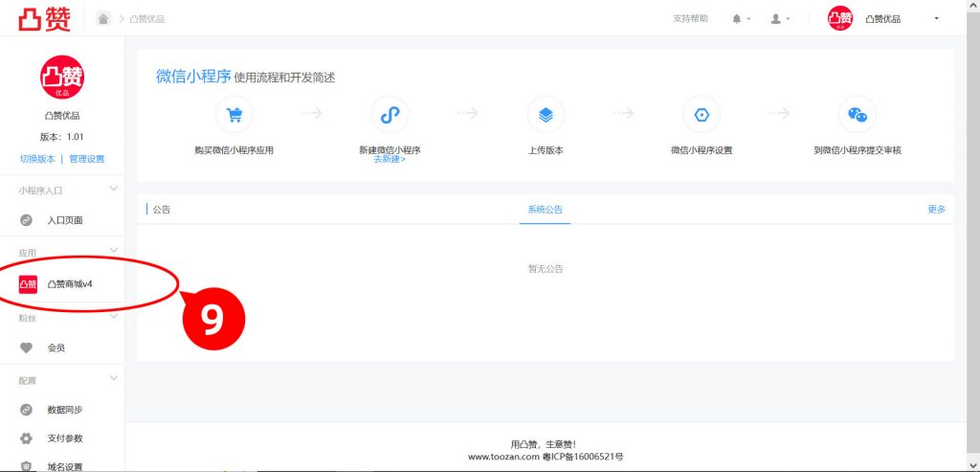980x472 pixels.
Task: Open 支付参数 menu item
Action: click(65, 438)
